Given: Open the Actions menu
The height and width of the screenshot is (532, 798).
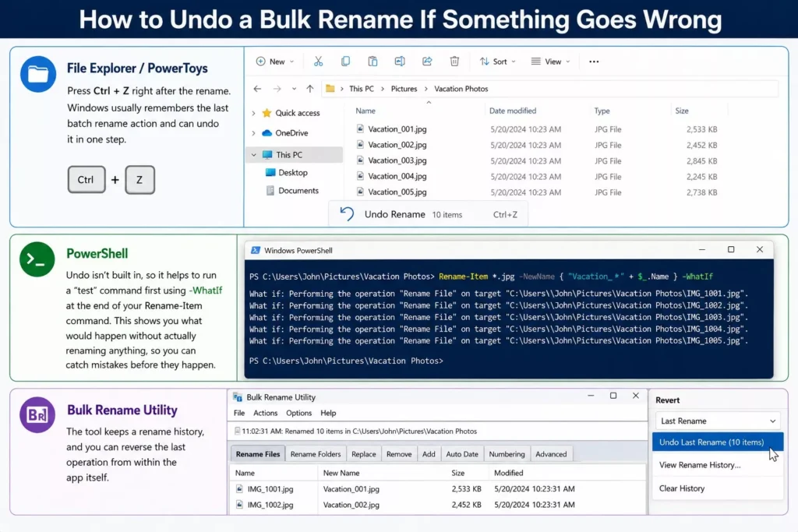Looking at the screenshot, I should pyautogui.click(x=265, y=413).
